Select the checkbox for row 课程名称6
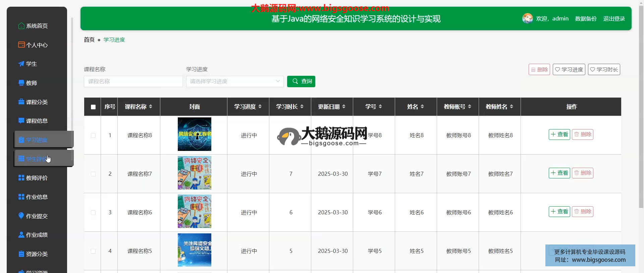This screenshot has height=273, width=644. click(93, 213)
